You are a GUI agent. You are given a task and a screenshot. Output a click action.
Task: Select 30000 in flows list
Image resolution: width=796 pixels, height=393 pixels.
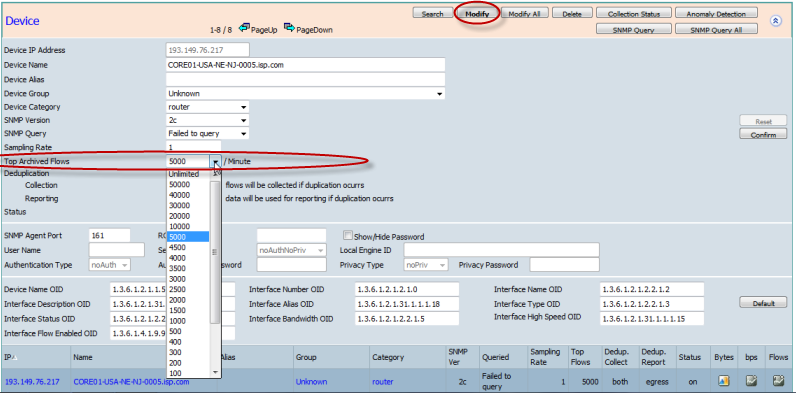tap(188, 205)
